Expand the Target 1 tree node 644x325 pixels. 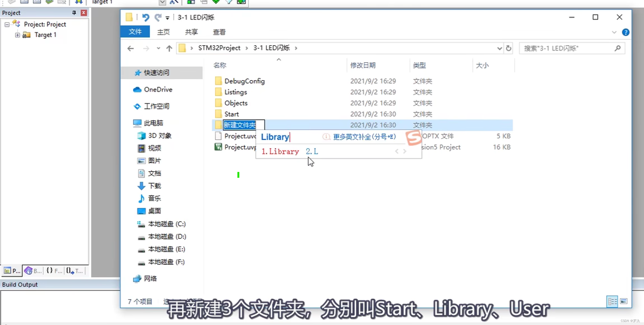17,35
